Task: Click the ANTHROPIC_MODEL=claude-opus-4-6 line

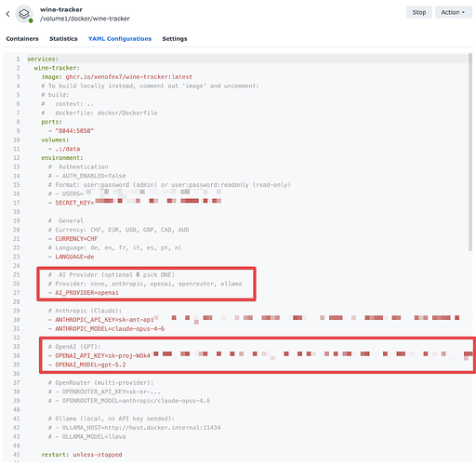Action: (x=106, y=328)
